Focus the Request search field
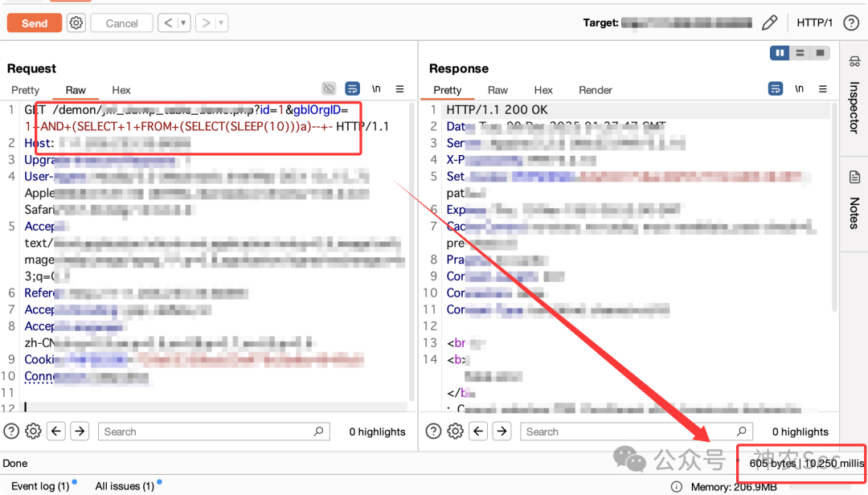The height and width of the screenshot is (495, 868). click(214, 432)
